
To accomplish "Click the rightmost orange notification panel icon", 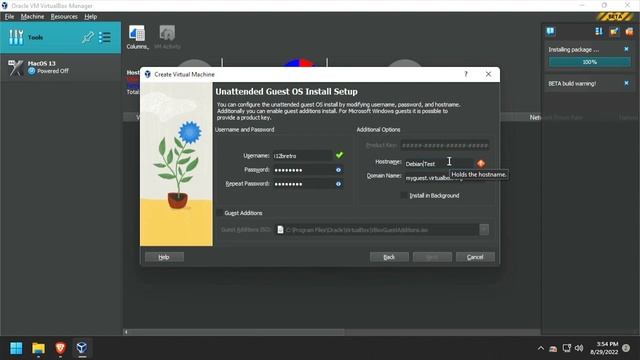I will (x=629, y=31).
